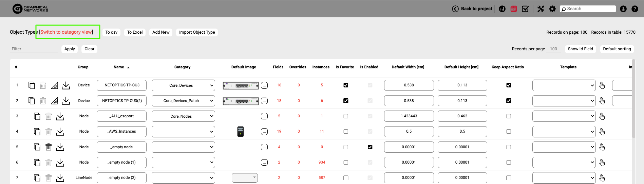Sort table by Name column header
The height and width of the screenshot is (184, 644).
tap(119, 67)
